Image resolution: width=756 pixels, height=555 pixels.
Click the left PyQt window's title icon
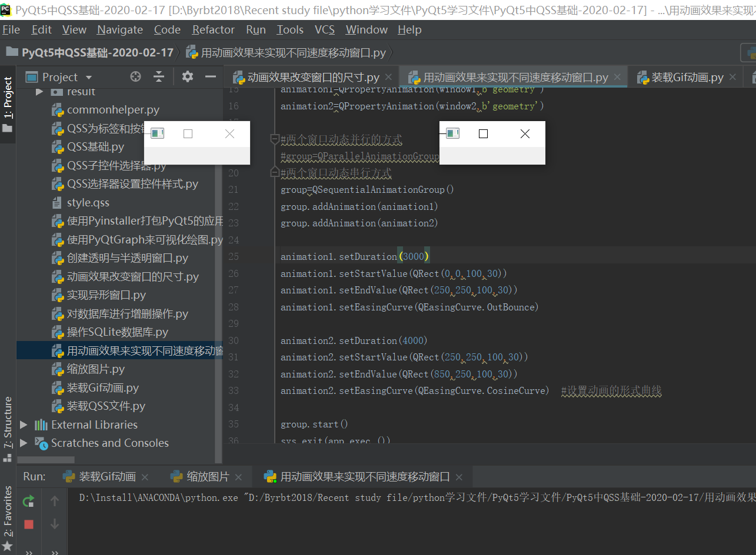(x=157, y=133)
